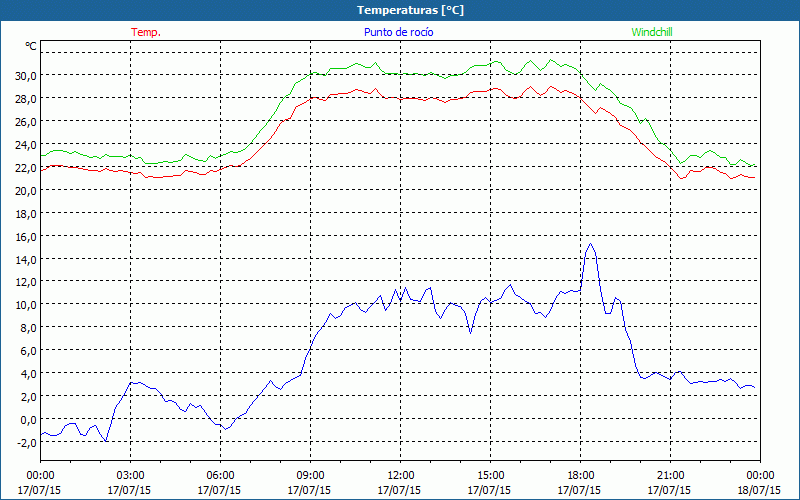Click the '26,0' y-axis value
The image size is (800, 500).
(26, 121)
